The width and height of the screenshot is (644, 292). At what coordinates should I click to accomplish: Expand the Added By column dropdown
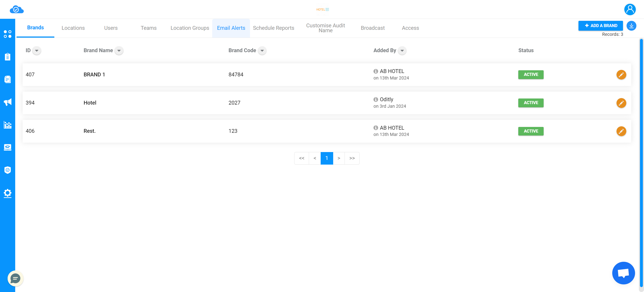[402, 51]
